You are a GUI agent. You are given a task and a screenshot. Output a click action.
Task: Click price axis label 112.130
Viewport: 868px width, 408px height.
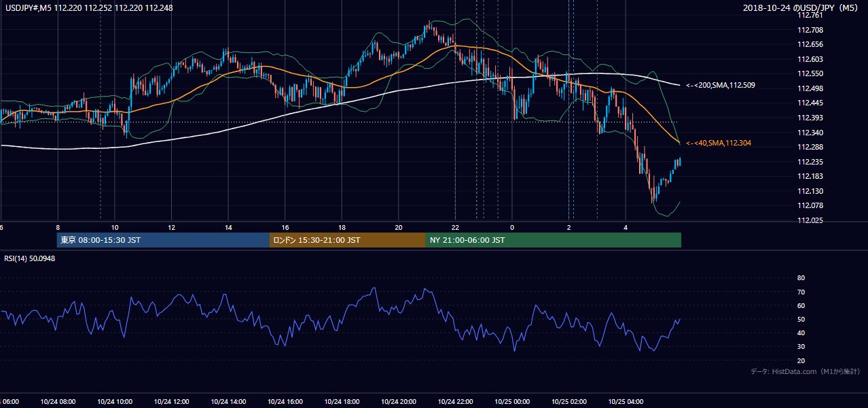pyautogui.click(x=810, y=191)
